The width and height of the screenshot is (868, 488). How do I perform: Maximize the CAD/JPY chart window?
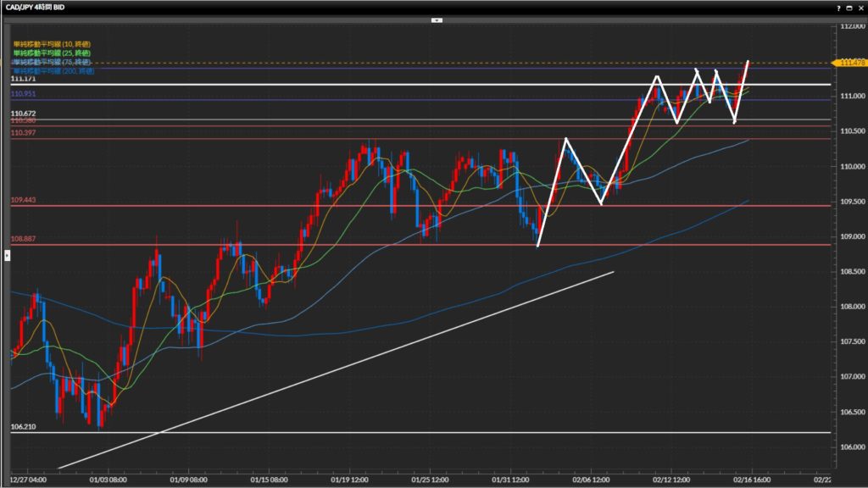tap(849, 7)
